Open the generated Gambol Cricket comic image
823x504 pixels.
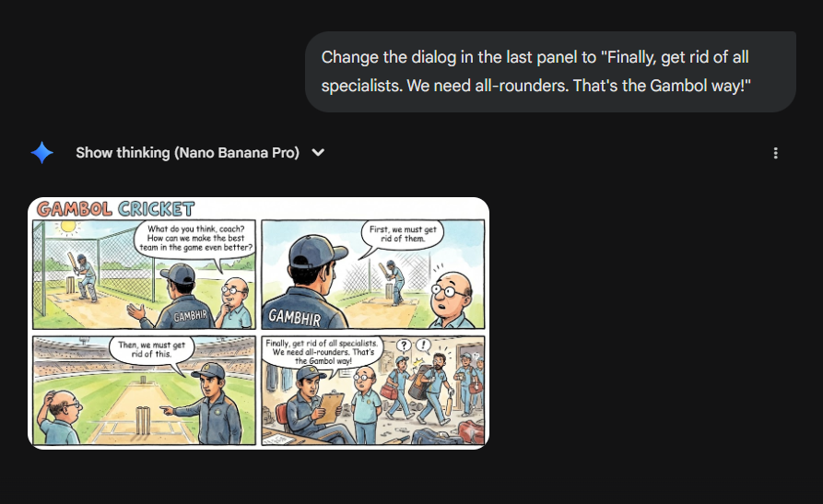258,322
